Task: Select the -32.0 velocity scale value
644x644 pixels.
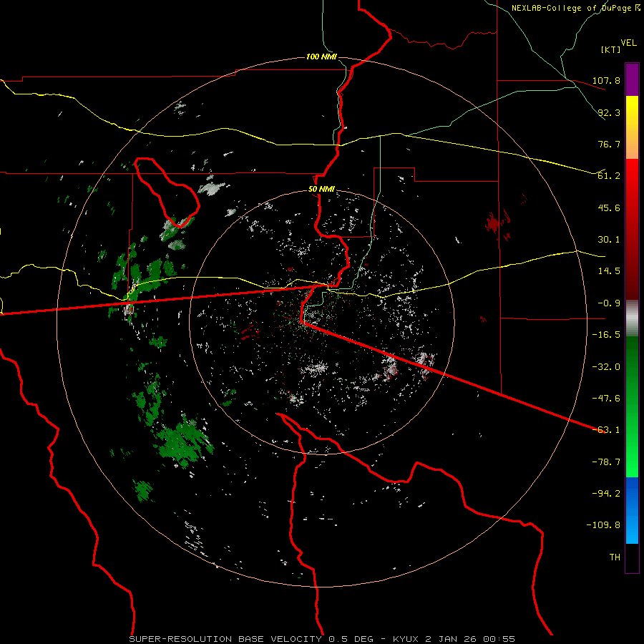Action: 606,367
